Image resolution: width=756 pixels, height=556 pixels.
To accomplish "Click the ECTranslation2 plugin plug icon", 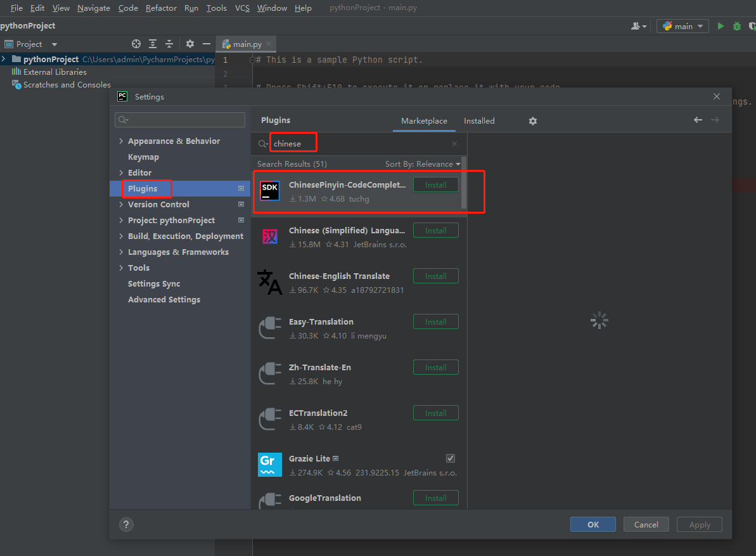I will coord(269,419).
